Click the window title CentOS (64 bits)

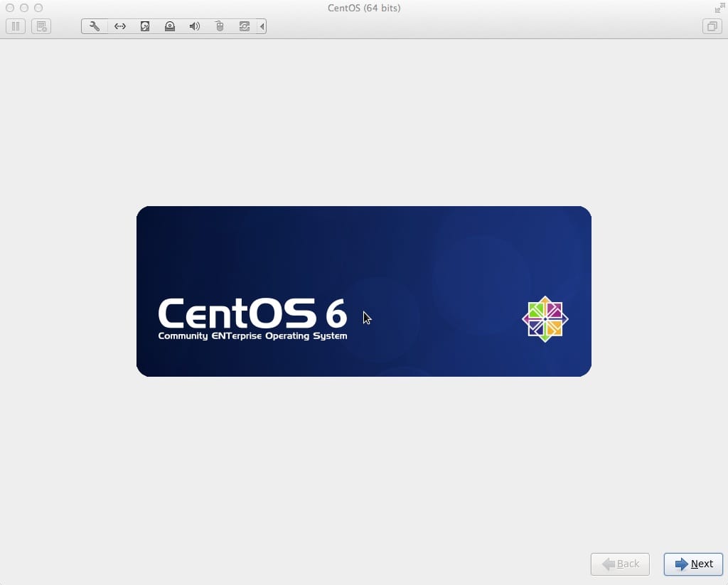click(364, 8)
